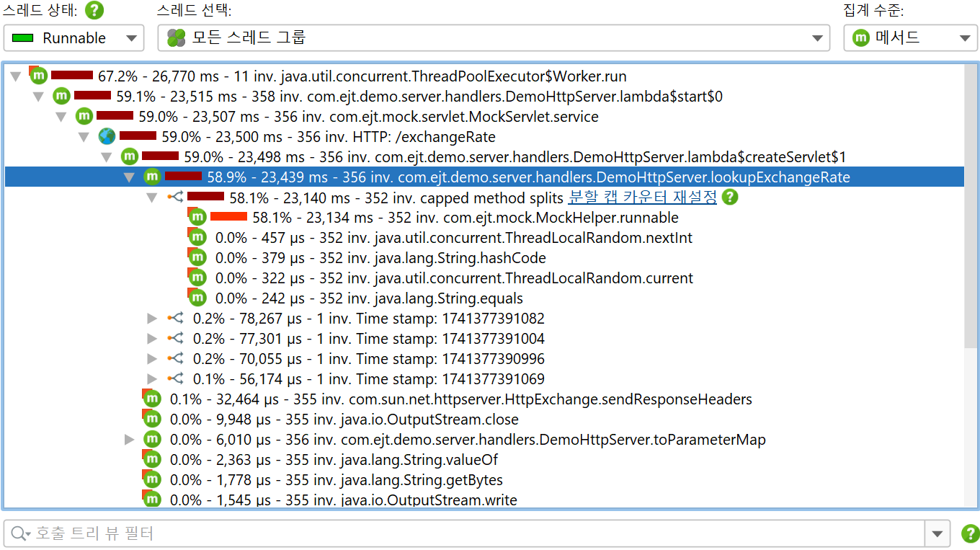Screen dimensions: 980x550
Task: Click method icon of sendResponseHeaders
Action: click(151, 398)
